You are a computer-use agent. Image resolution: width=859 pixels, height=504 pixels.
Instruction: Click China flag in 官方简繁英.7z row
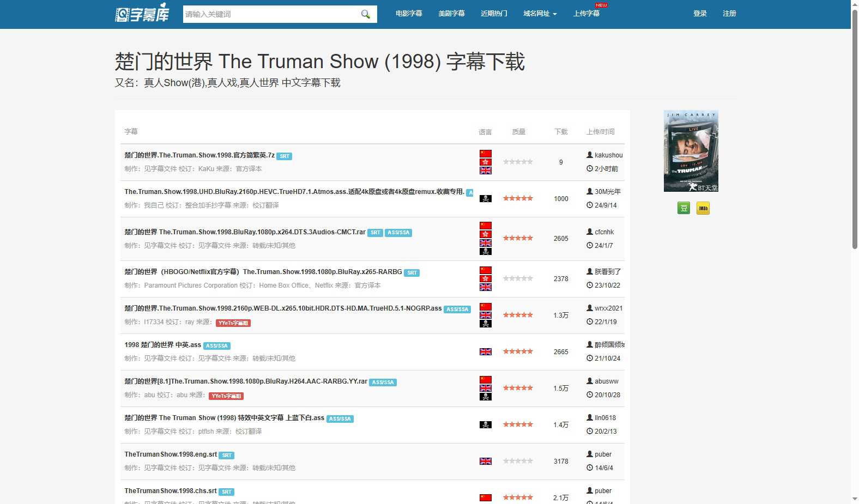(x=486, y=154)
